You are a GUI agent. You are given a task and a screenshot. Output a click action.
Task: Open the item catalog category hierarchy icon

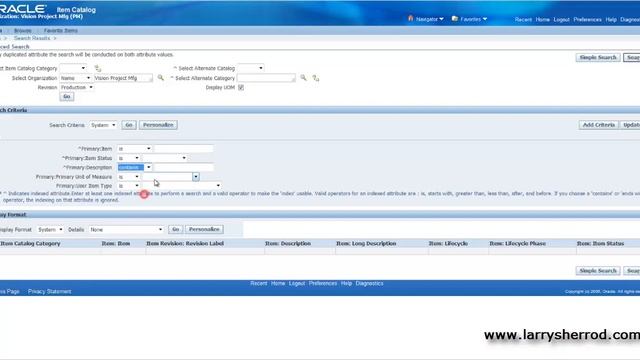pos(98,68)
